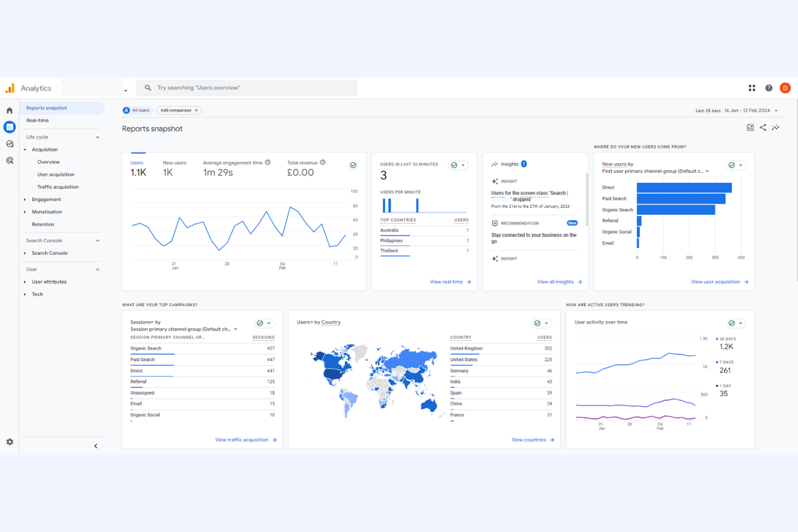Screen dimensions: 798x532
Task: Open the Google apps grid icon
Action: click(x=752, y=87)
